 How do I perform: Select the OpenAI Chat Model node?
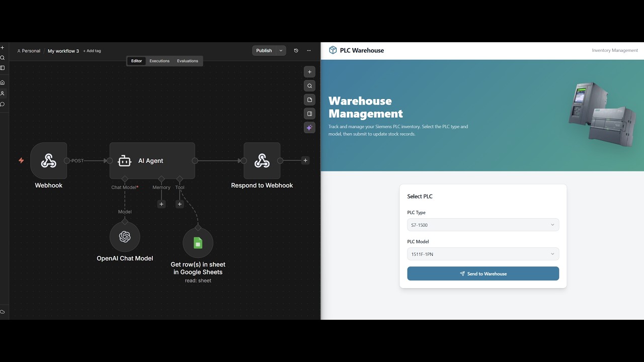(x=125, y=237)
